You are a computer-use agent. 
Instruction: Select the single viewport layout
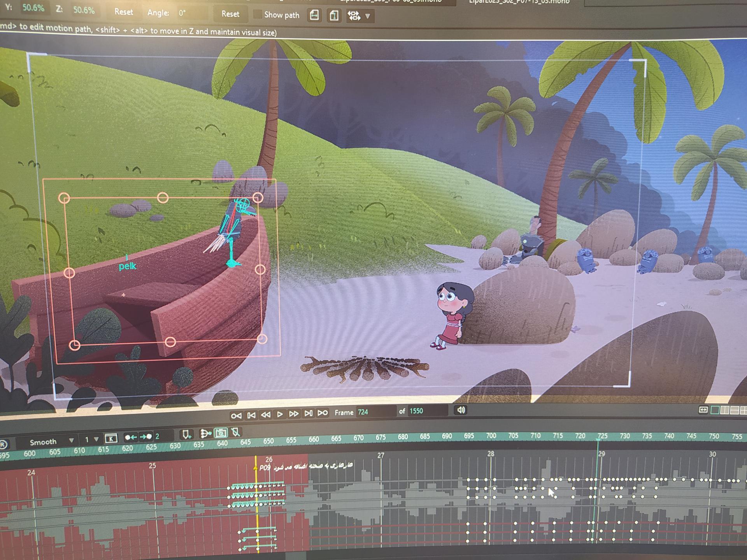click(x=715, y=410)
